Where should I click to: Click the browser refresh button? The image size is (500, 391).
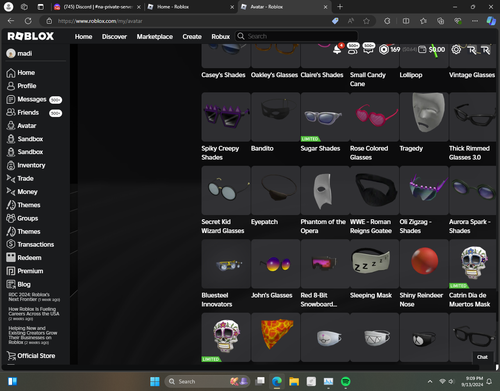pyautogui.click(x=28, y=21)
